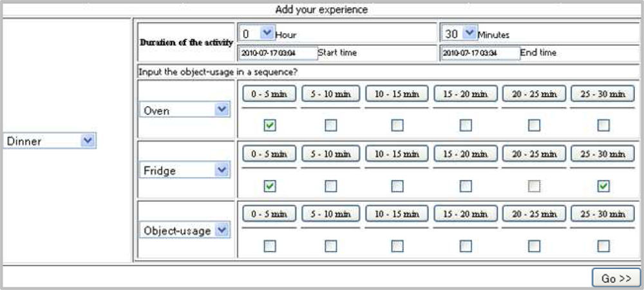Click Fridge row 15 - 20 min button
Image resolution: width=644 pixels, height=290 pixels.
pos(466,154)
